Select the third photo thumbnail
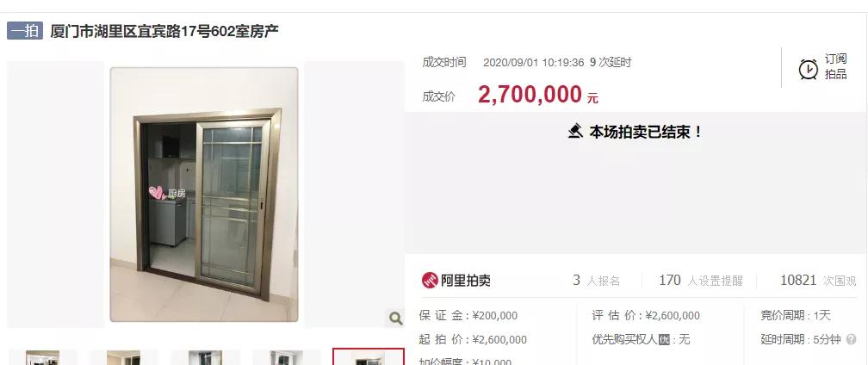 [x=205, y=357]
